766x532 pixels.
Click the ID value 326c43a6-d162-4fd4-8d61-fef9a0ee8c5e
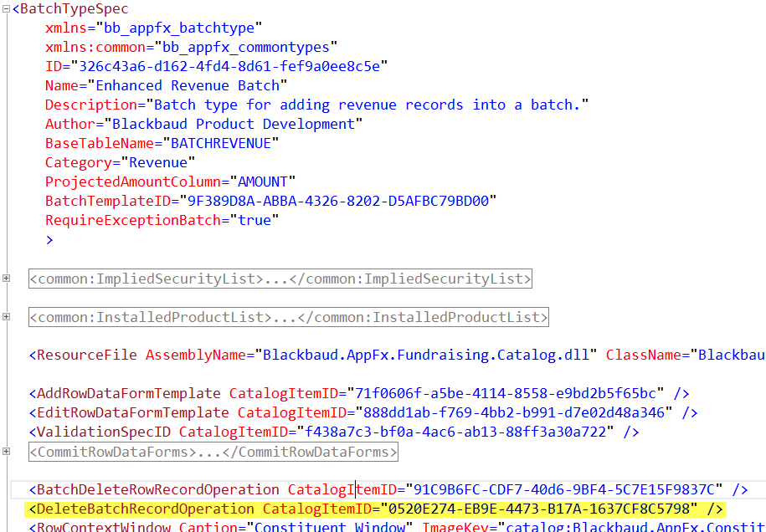[229, 66]
